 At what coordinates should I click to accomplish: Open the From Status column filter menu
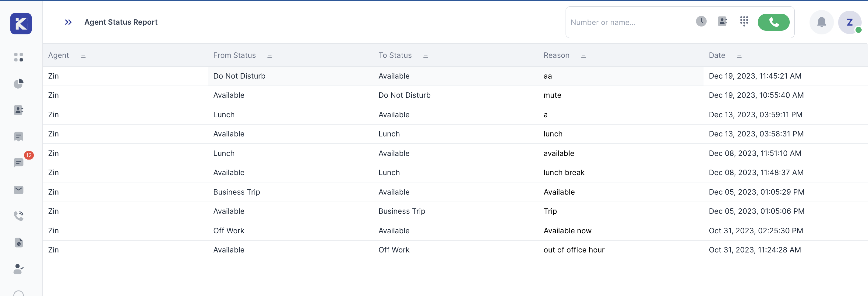pos(270,55)
